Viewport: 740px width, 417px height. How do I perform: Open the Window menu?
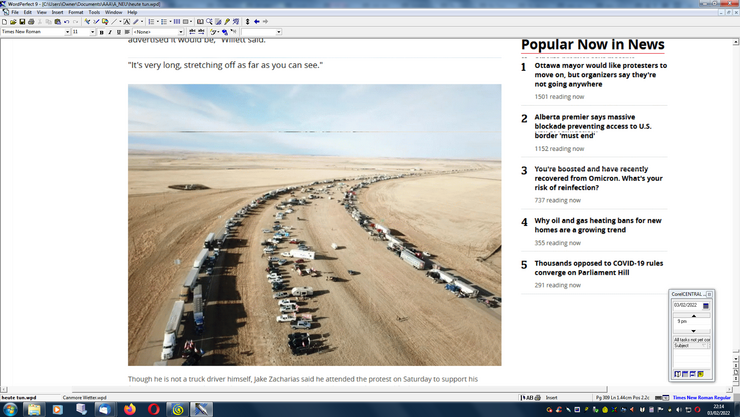click(x=113, y=12)
